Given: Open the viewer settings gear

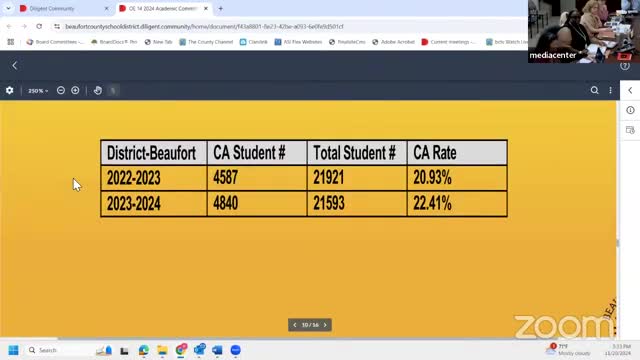Looking at the screenshot, I should point(9,91).
